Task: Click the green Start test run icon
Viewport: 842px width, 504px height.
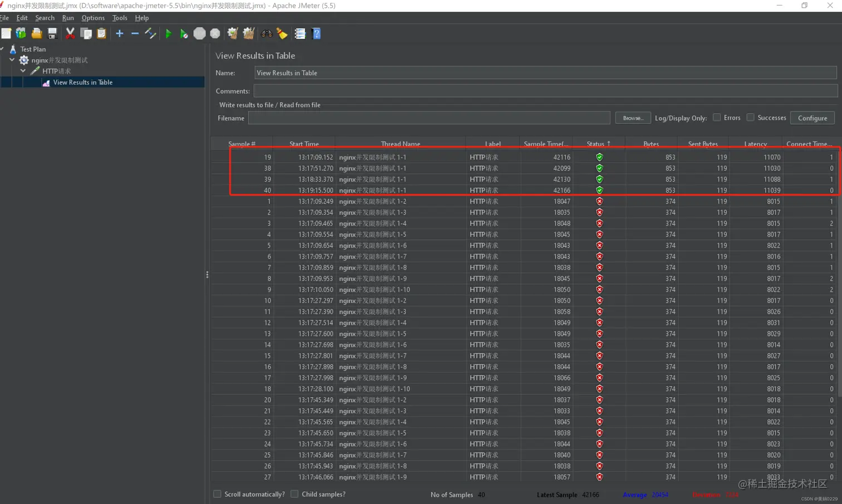Action: click(x=168, y=34)
